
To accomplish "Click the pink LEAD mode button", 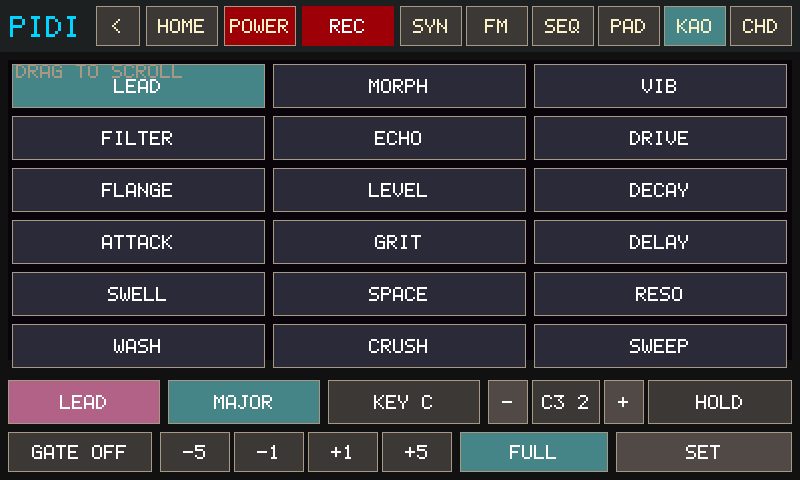I will tap(84, 402).
